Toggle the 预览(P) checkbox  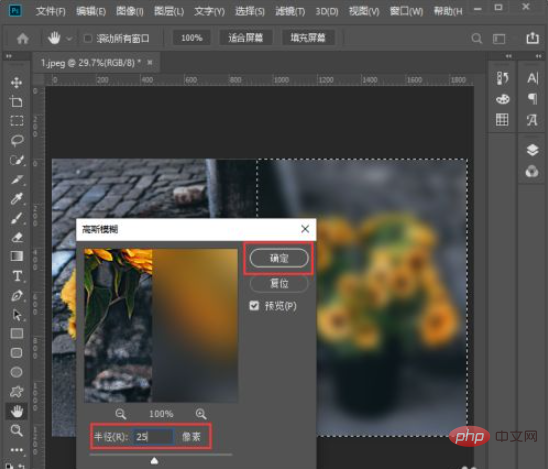[254, 306]
